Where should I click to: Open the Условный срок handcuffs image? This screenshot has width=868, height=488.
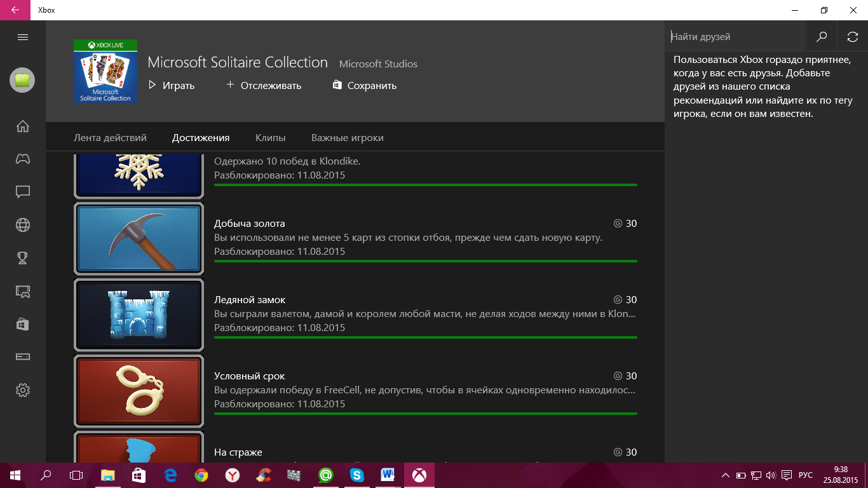click(x=139, y=391)
